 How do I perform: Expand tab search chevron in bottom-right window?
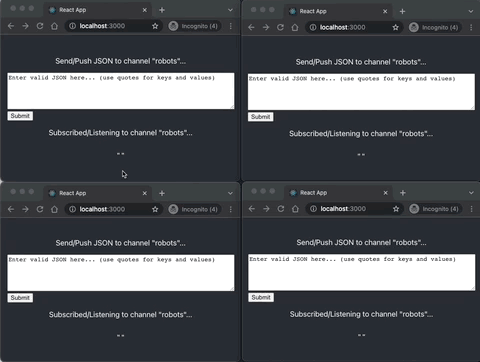471,193
